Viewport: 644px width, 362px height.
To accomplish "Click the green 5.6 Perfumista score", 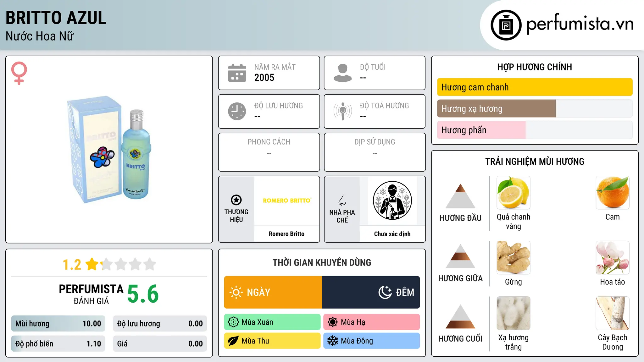I will click(143, 294).
